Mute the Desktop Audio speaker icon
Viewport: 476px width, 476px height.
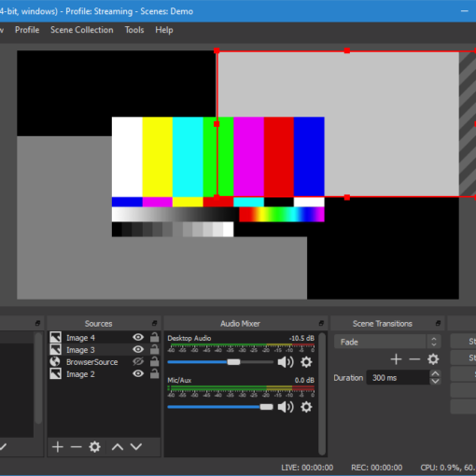click(286, 362)
